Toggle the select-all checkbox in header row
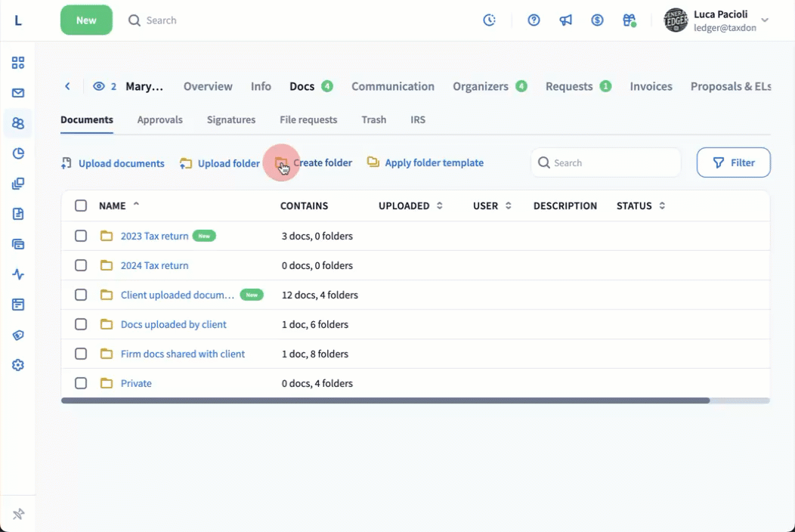The image size is (795, 532). click(81, 206)
